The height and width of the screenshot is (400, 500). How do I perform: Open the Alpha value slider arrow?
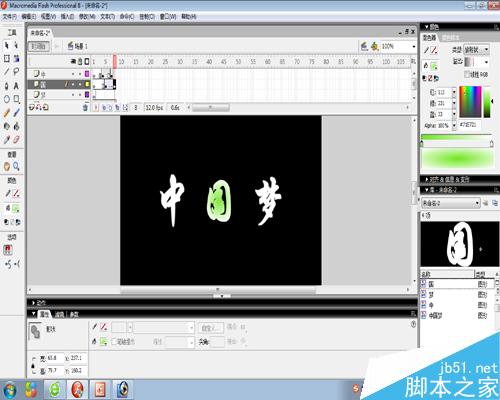coord(454,126)
